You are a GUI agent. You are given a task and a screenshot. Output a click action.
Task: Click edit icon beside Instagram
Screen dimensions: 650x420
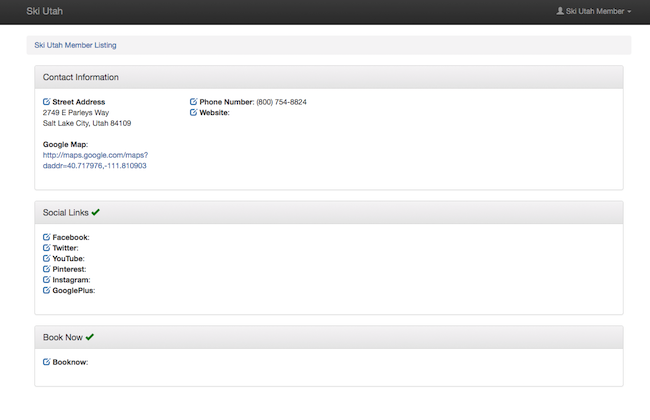click(46, 280)
